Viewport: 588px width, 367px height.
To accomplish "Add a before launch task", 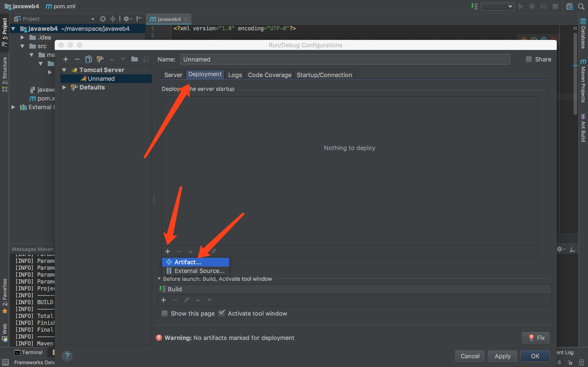I will pyautogui.click(x=164, y=300).
